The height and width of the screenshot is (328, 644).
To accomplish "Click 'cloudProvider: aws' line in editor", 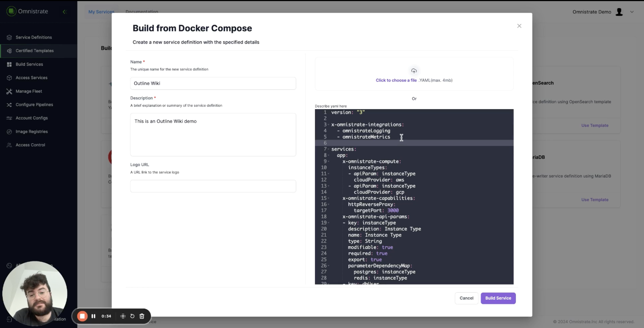I will [x=379, y=180].
